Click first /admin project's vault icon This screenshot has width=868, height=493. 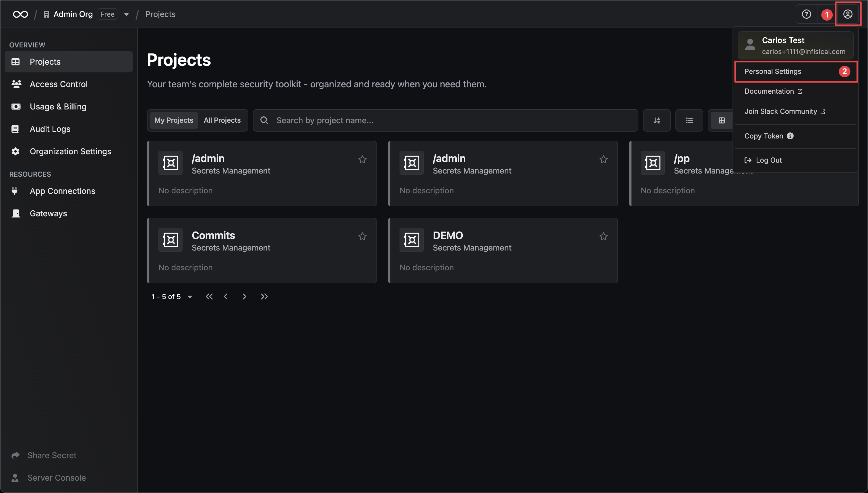[x=170, y=163]
